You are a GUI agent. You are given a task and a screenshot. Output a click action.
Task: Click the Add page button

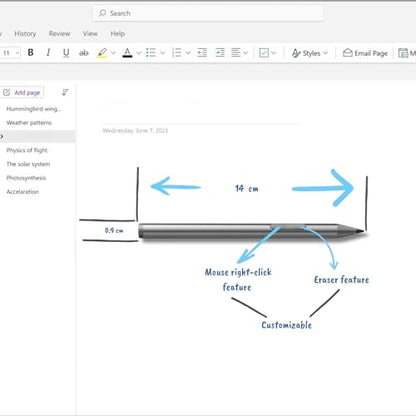tap(22, 92)
